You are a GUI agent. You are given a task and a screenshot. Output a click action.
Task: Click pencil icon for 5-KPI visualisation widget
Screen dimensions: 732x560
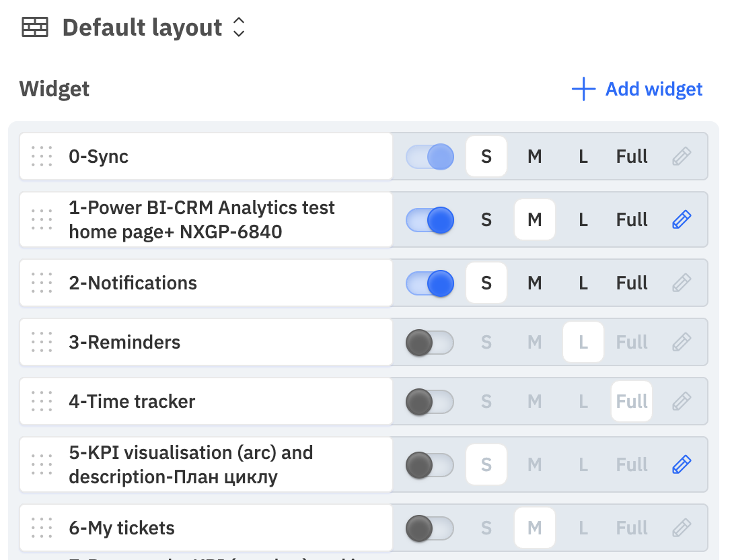[x=682, y=464]
